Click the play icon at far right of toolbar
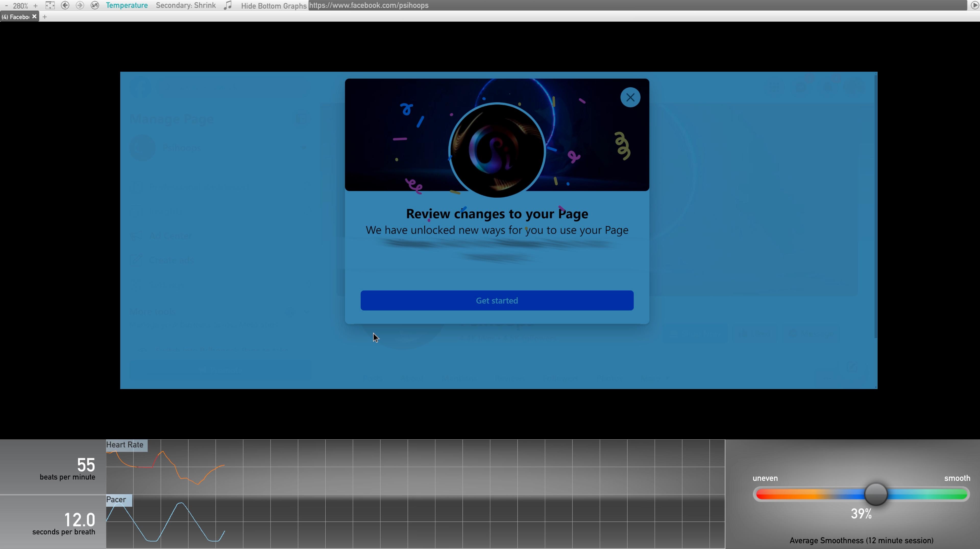Image resolution: width=980 pixels, height=549 pixels. click(x=975, y=5)
